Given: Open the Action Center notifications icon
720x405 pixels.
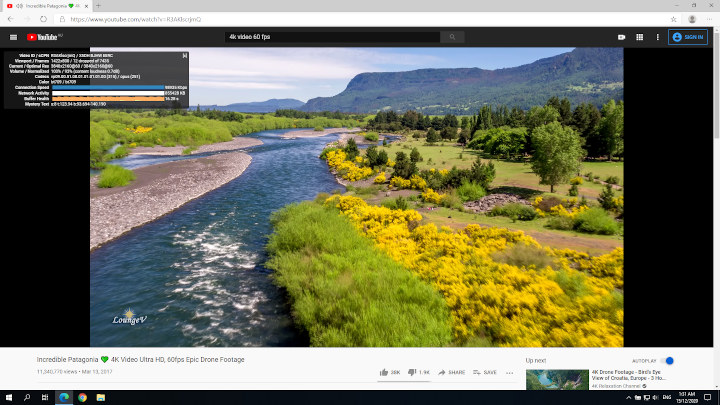Looking at the screenshot, I should point(708,398).
